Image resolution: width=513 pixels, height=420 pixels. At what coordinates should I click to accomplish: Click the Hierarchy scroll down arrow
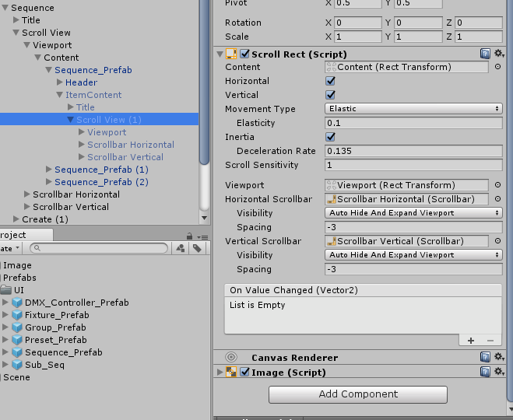(x=205, y=218)
